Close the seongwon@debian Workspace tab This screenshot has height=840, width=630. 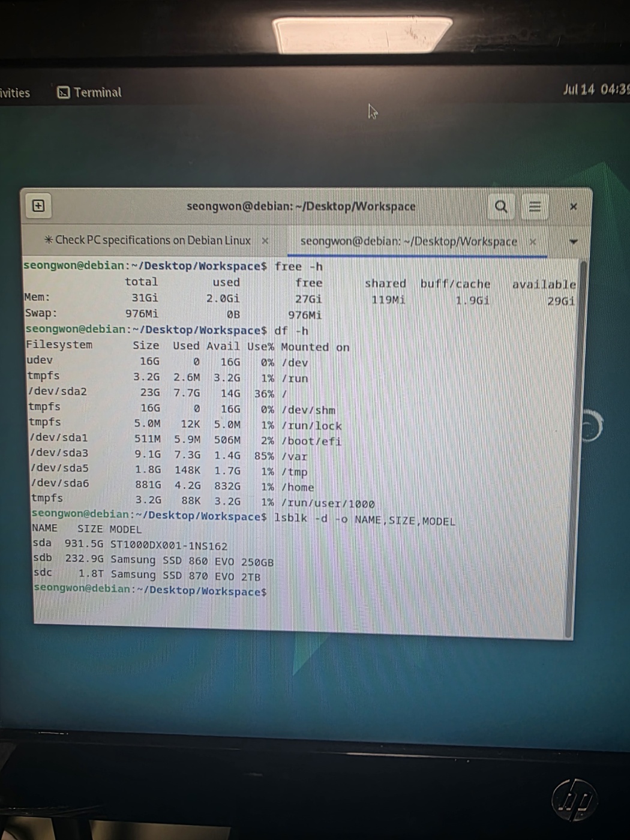532,242
